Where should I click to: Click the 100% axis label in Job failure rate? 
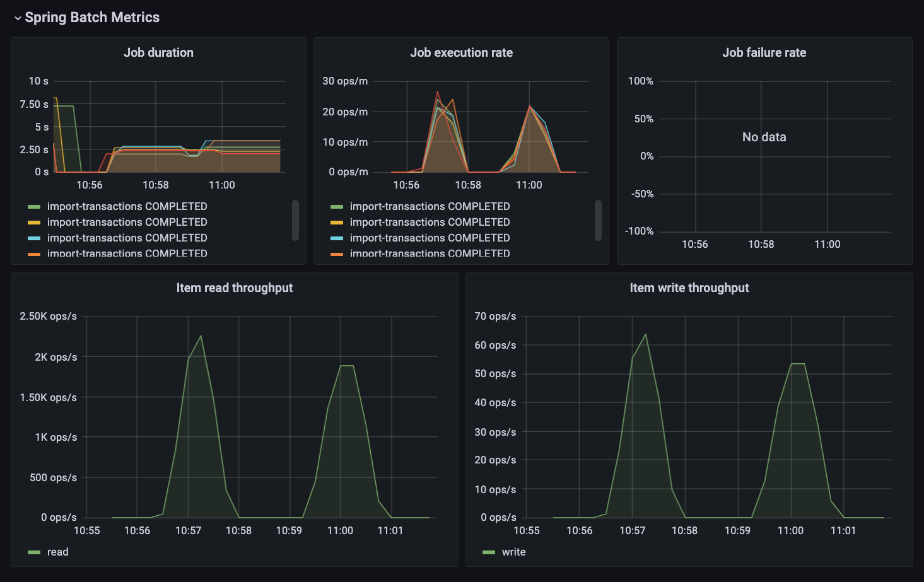pyautogui.click(x=641, y=81)
